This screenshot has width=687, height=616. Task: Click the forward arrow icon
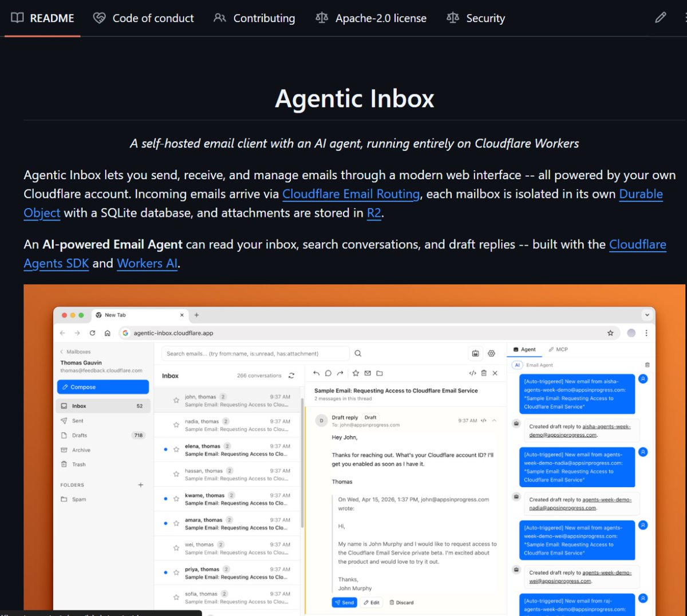340,373
